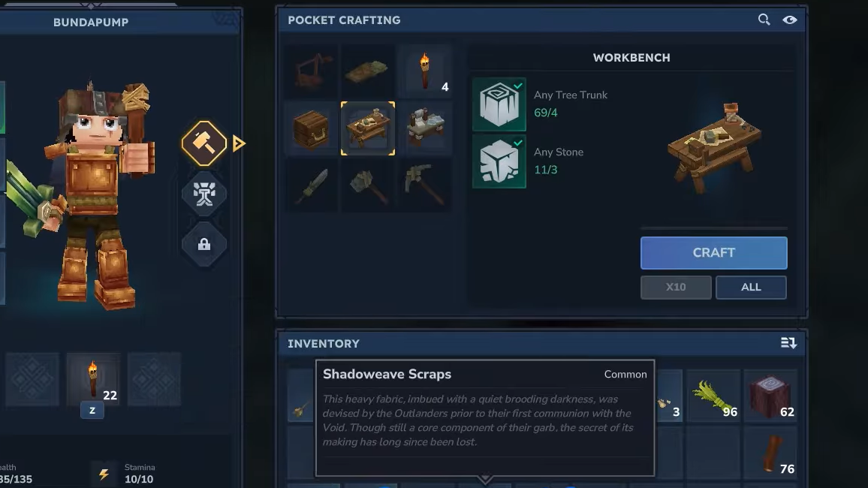This screenshot has width=868, height=488.
Task: Expand panel with yellow arrow beside hammer
Action: (x=239, y=144)
